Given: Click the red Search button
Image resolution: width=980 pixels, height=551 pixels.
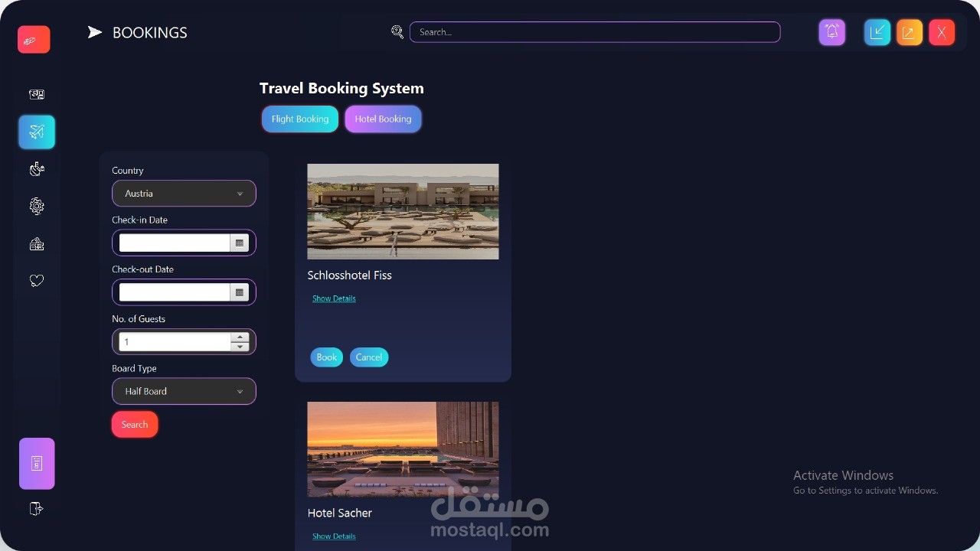Looking at the screenshot, I should 135,425.
